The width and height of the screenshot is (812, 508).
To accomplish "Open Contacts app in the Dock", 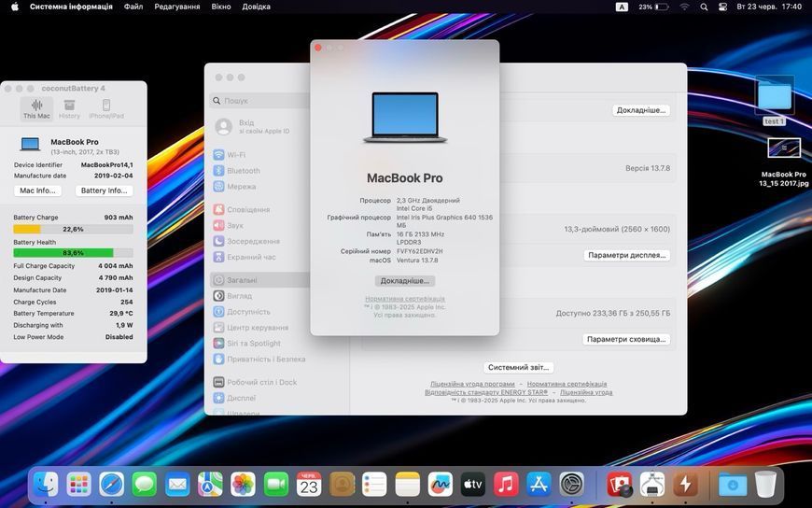I will pyautogui.click(x=342, y=485).
